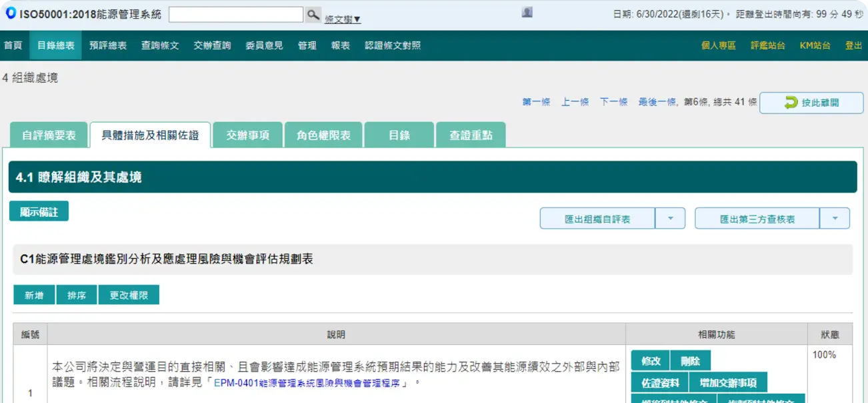
Task: Open the 交辦事項 tab
Action: pos(248,134)
